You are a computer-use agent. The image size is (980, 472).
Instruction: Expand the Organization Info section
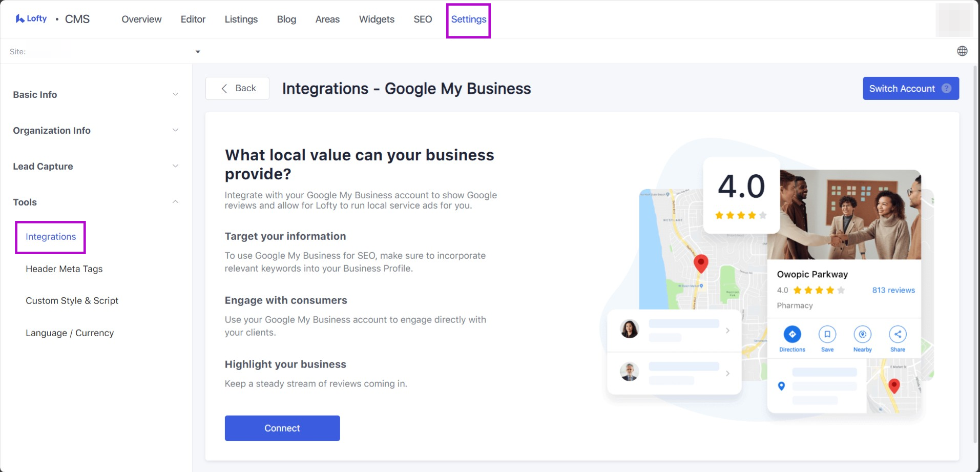96,131
